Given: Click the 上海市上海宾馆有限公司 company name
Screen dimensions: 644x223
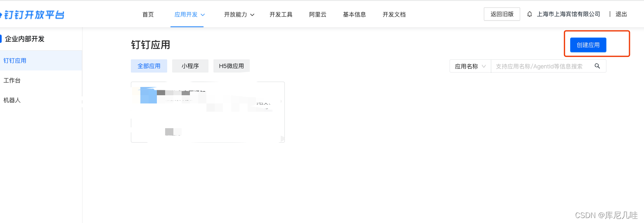Looking at the screenshot, I should tap(568, 14).
